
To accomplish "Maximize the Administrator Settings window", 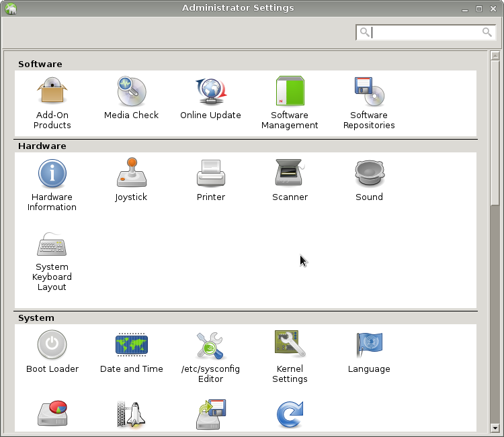I will [479, 9].
